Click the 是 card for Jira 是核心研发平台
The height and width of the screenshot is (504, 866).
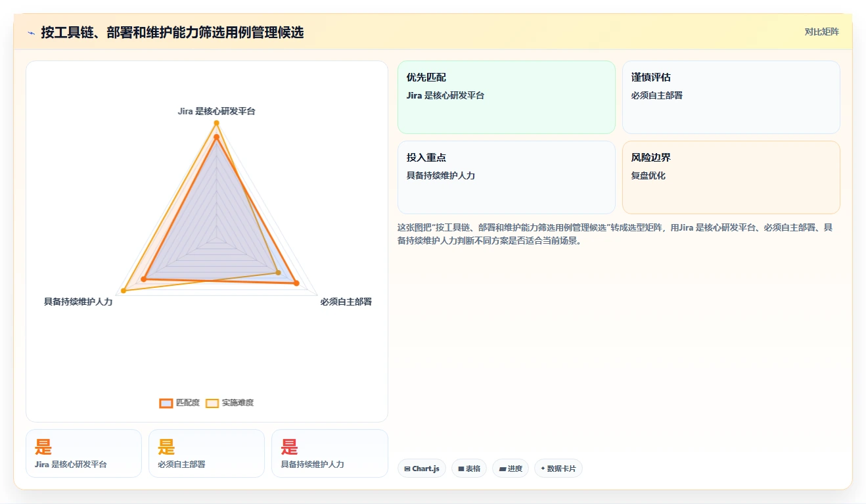[x=83, y=453]
